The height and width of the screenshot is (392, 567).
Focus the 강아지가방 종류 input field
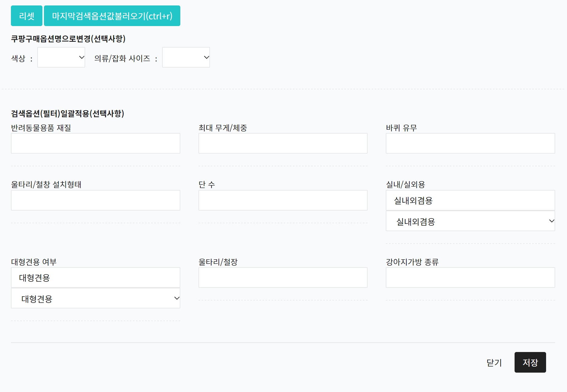[x=470, y=277]
